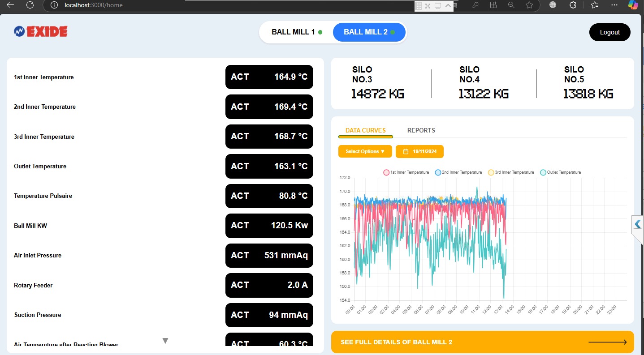644x355 pixels.
Task: Click the down arrow below parameter list
Action: point(165,341)
